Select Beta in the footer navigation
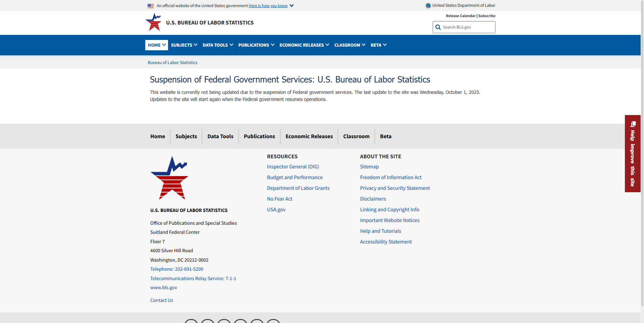This screenshot has height=323, width=644. coord(385,136)
